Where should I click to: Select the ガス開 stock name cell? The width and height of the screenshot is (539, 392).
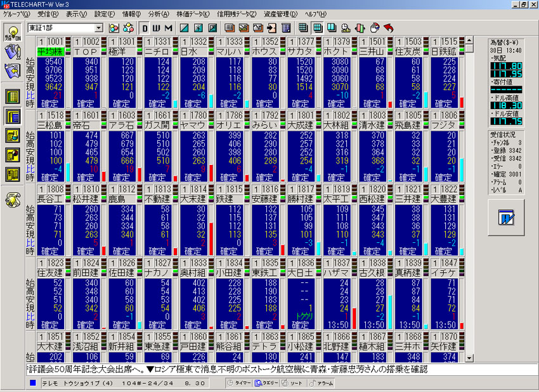[x=157, y=125]
